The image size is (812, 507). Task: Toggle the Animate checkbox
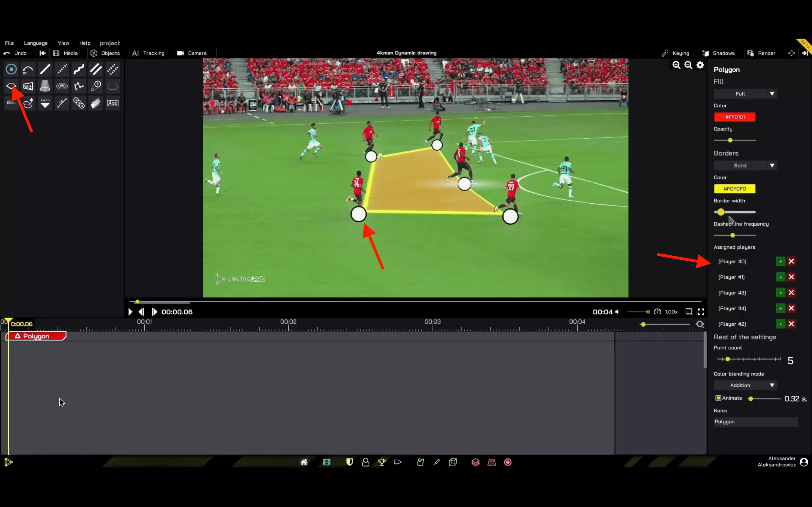click(x=718, y=398)
